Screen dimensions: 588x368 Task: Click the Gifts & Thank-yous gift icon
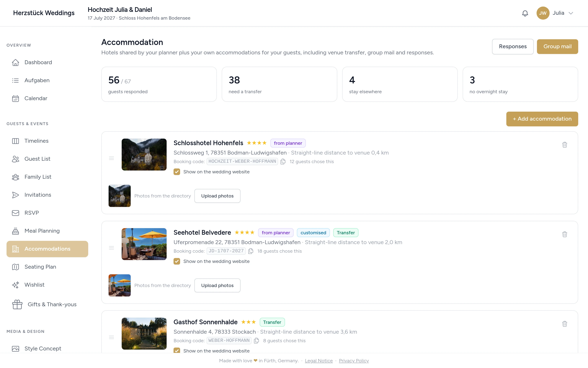click(x=17, y=304)
